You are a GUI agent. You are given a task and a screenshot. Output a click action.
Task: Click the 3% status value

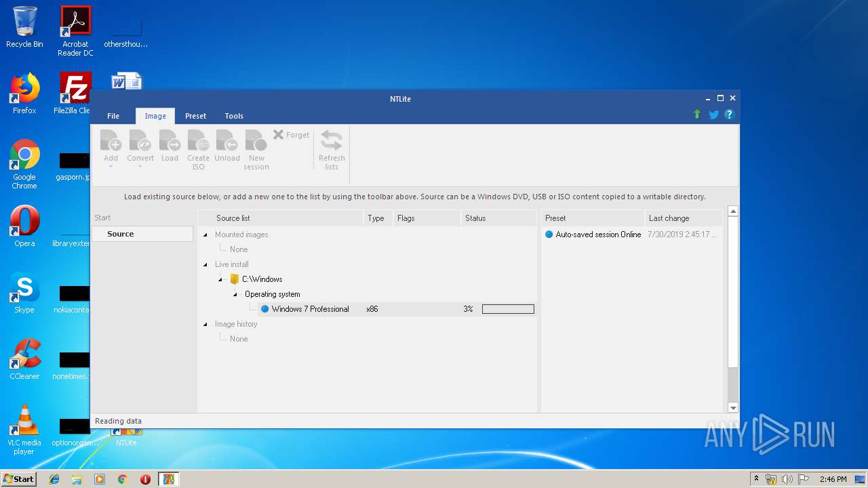[x=468, y=309]
